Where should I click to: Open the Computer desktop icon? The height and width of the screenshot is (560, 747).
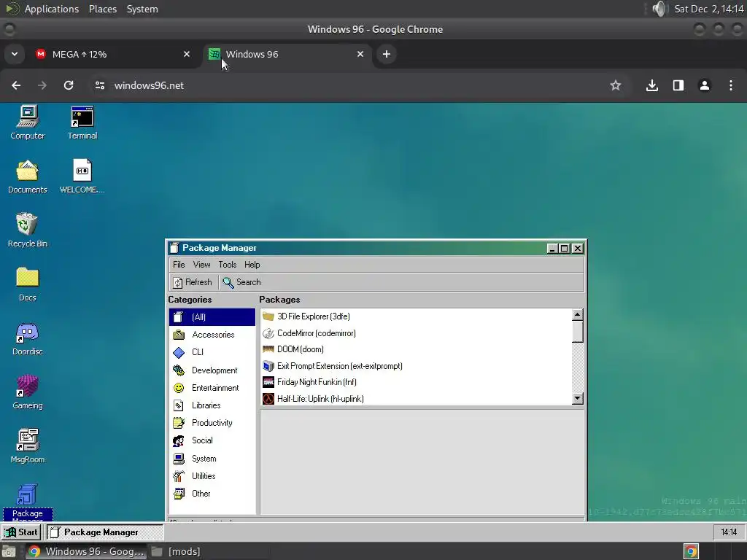[x=28, y=122]
